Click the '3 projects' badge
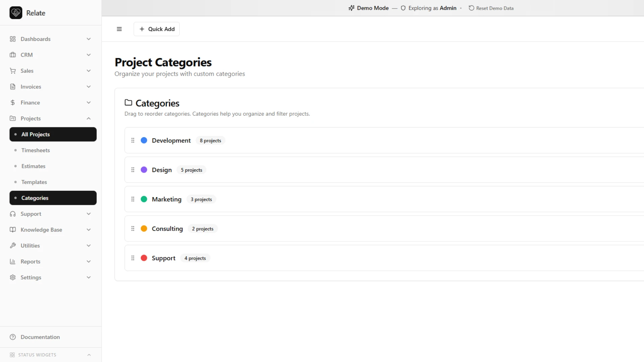Image resolution: width=644 pixels, height=362 pixels. [x=201, y=199]
